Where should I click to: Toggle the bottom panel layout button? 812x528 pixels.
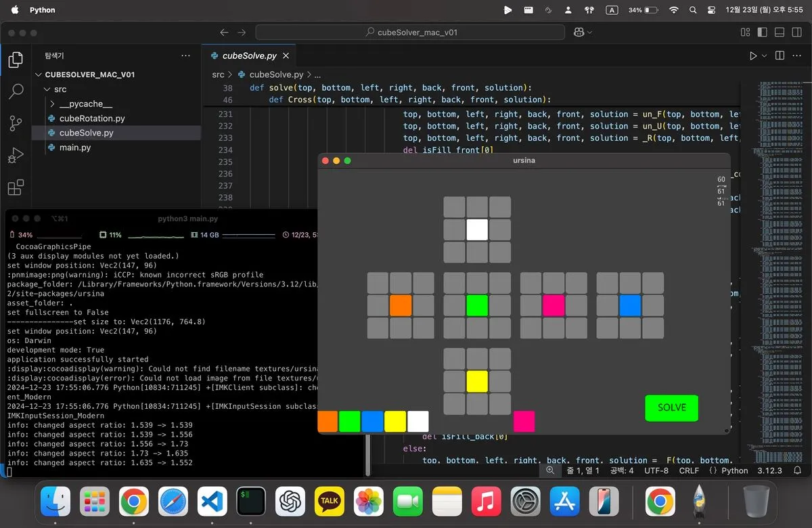[x=779, y=32]
